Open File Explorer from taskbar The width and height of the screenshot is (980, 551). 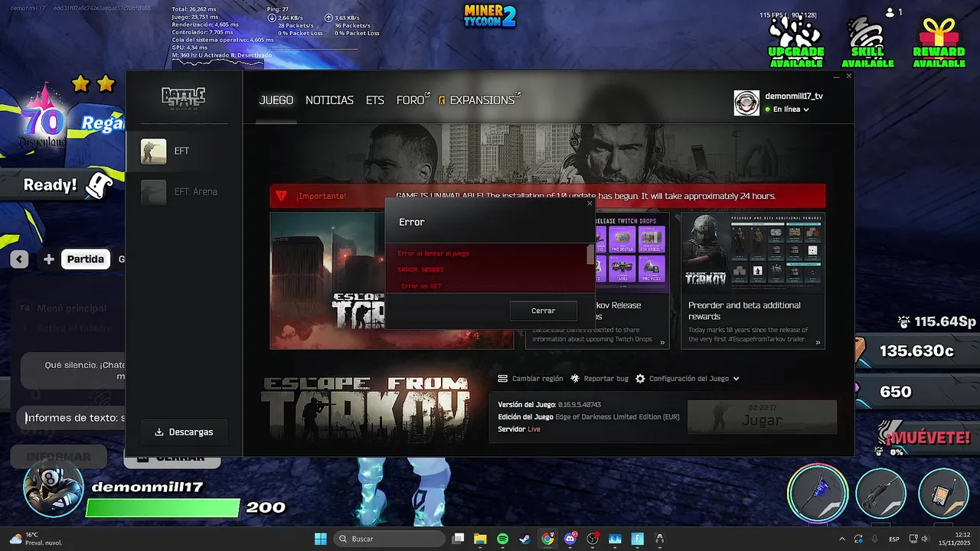[480, 539]
